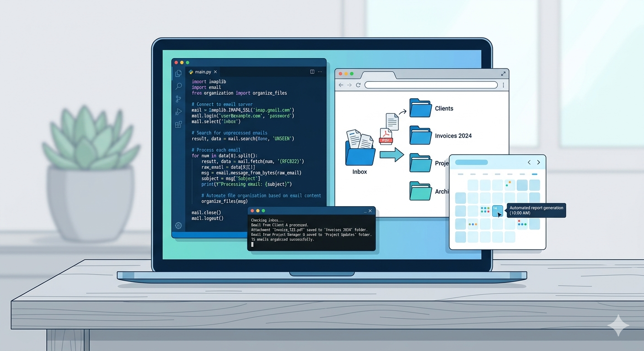Viewport: 644px width, 351px height.
Task: Close the terminal window with the X
Action: [370, 211]
